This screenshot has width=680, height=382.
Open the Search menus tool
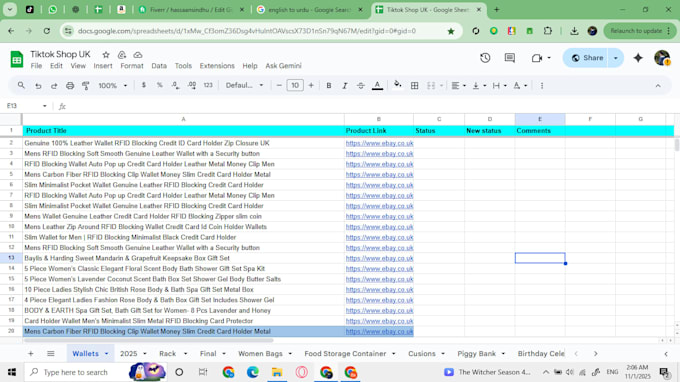(21, 85)
